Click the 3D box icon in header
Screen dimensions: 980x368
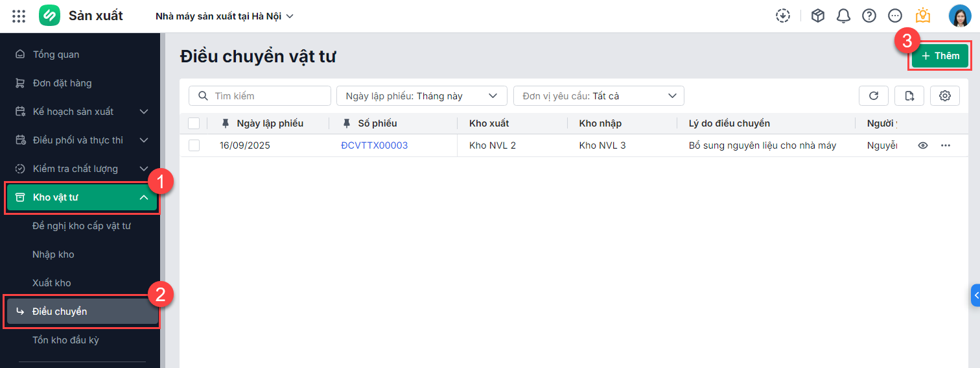point(818,16)
